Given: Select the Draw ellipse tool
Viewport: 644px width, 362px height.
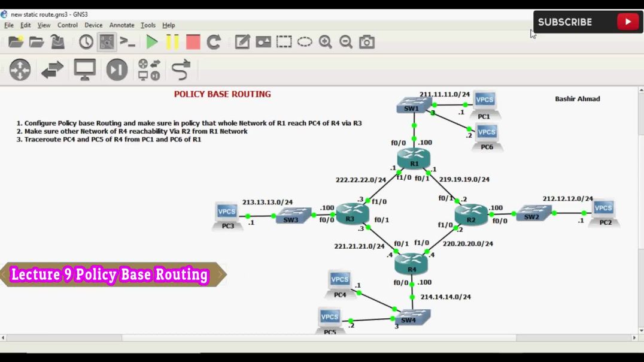Looking at the screenshot, I should point(305,42).
